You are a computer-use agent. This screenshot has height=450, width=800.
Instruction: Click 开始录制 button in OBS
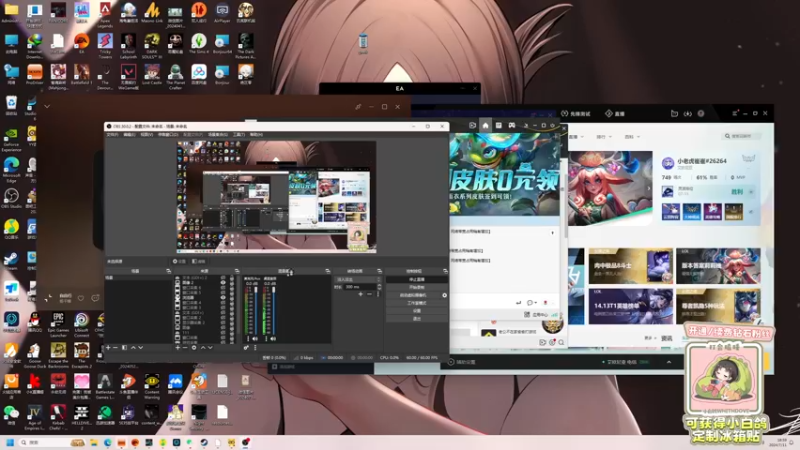[x=416, y=287]
